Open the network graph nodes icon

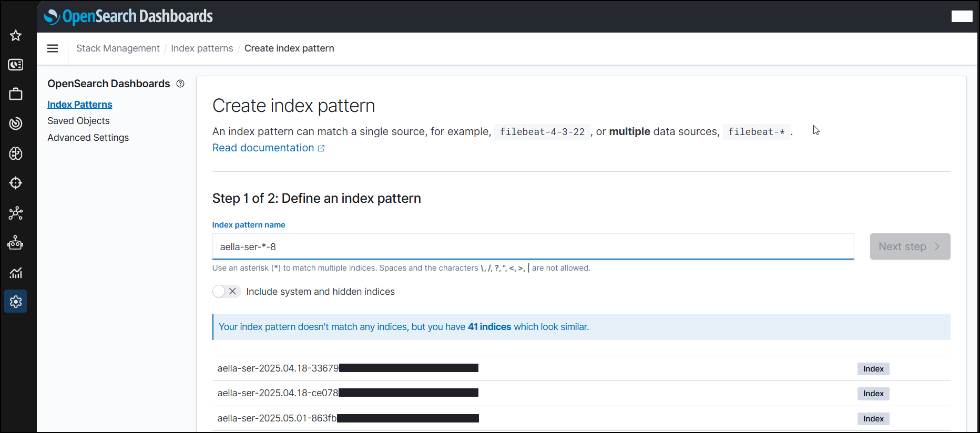(x=16, y=213)
